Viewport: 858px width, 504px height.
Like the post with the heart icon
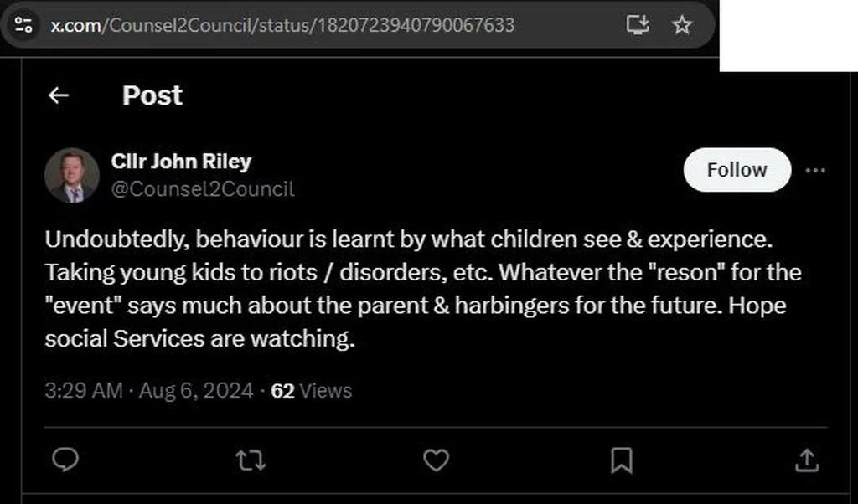pyautogui.click(x=436, y=460)
